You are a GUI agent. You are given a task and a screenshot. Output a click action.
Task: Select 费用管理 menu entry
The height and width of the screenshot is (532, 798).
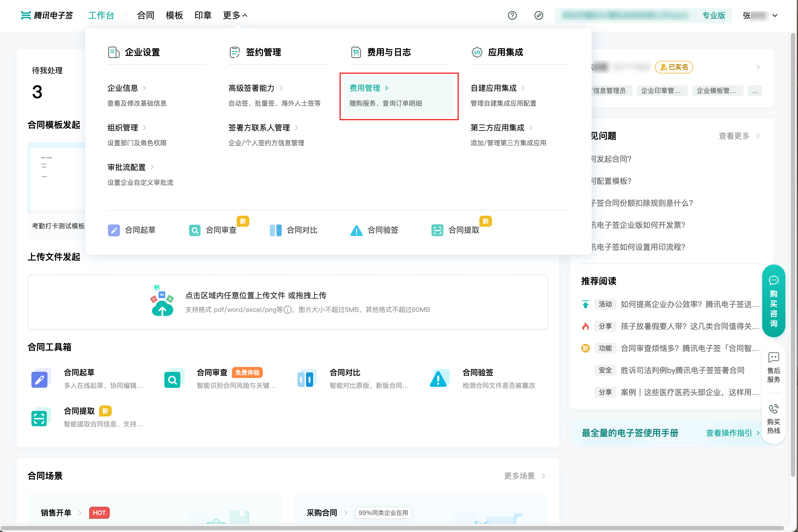tap(399, 96)
